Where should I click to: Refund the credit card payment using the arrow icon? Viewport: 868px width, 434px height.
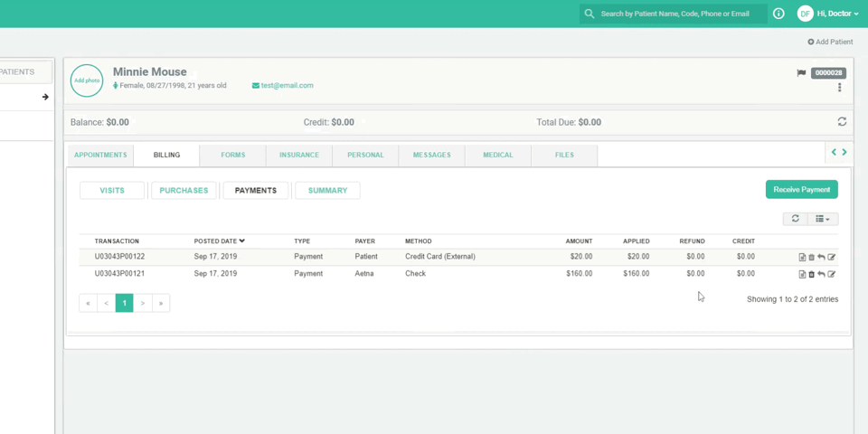[x=821, y=258]
